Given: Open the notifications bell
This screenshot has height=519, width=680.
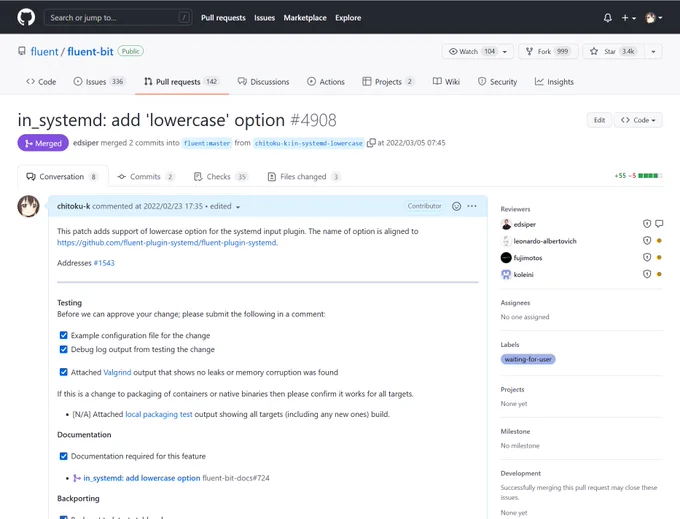Looking at the screenshot, I should point(608,18).
